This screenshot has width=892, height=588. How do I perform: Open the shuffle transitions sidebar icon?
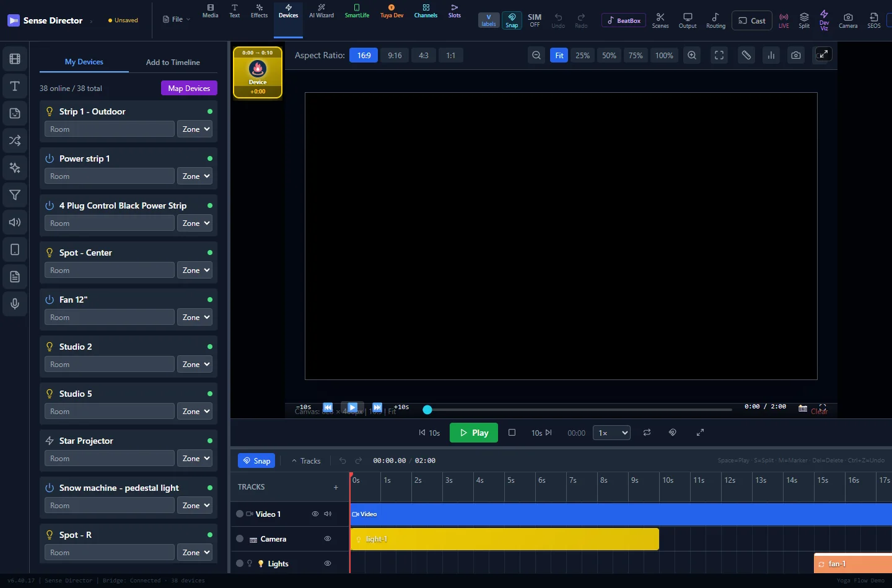15,141
